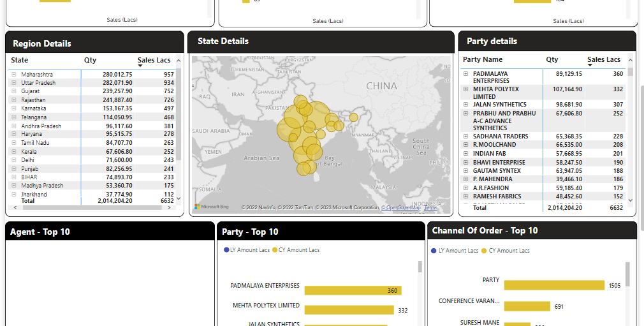Select the Delhi state name cell
Screen dimensions: 644x326
coord(28,160)
